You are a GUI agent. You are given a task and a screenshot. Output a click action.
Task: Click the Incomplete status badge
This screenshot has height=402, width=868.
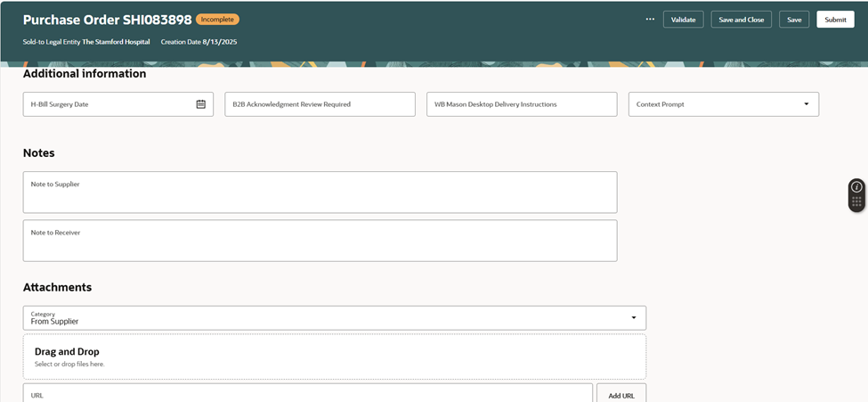(217, 20)
